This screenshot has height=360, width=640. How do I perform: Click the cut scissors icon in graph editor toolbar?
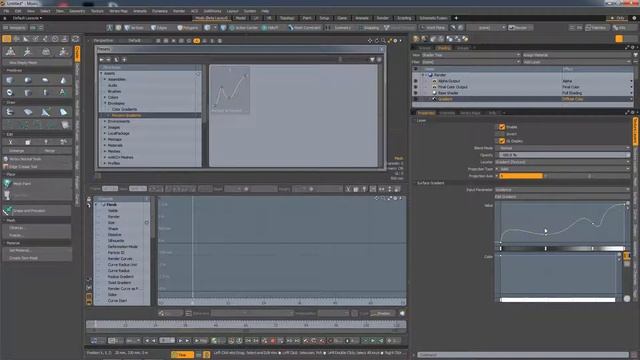348,189
